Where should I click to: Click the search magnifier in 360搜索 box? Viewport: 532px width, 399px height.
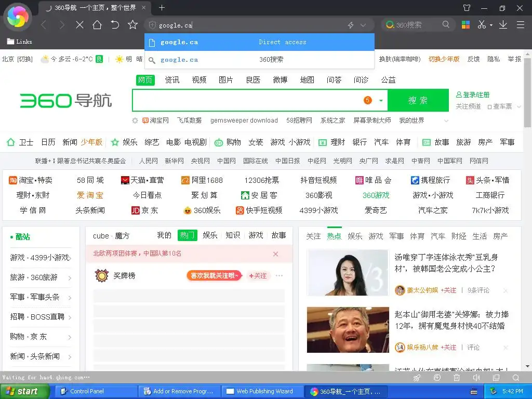[446, 25]
